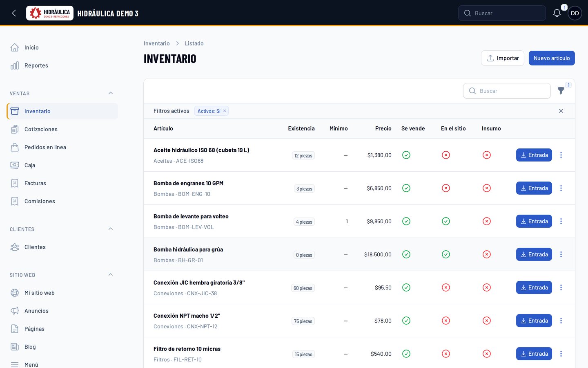This screenshot has height=368, width=588.
Task: Open Facturas in the sidebar
Action: (62, 183)
